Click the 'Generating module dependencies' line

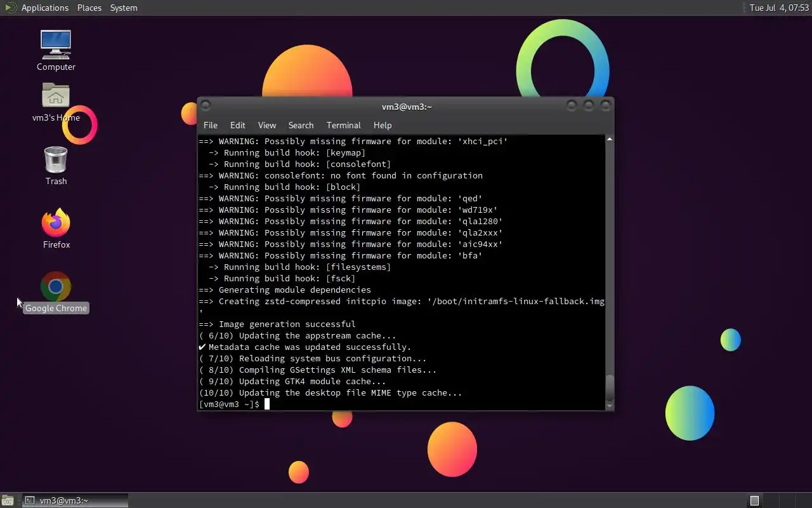tap(285, 290)
